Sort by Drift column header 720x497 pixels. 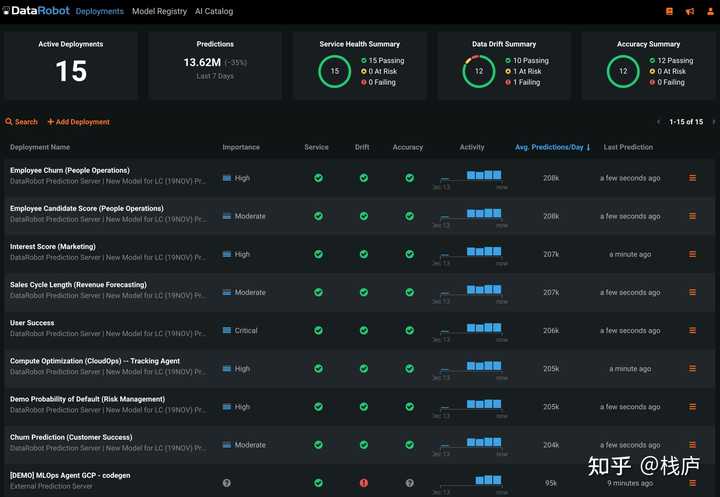click(362, 147)
